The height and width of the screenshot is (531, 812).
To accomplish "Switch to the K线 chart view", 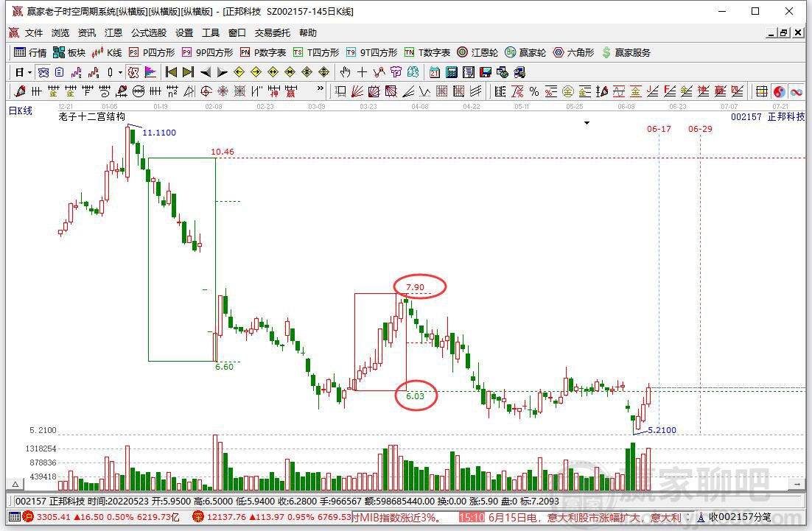I will point(107,52).
